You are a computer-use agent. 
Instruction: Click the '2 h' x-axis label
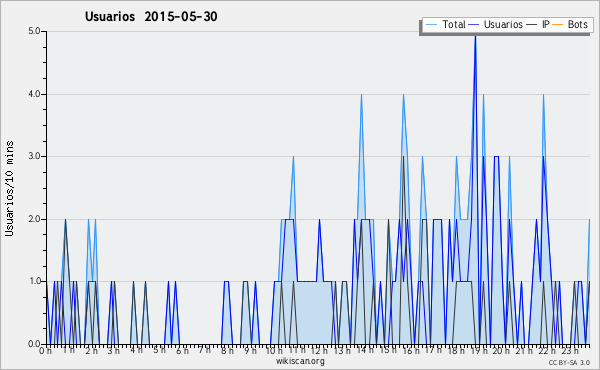click(x=91, y=350)
